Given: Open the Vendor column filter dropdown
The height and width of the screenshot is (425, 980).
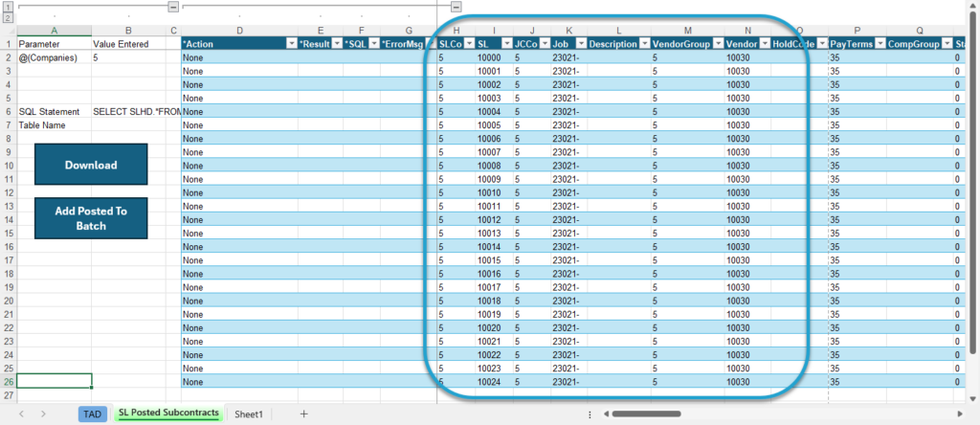Looking at the screenshot, I should click(765, 43).
